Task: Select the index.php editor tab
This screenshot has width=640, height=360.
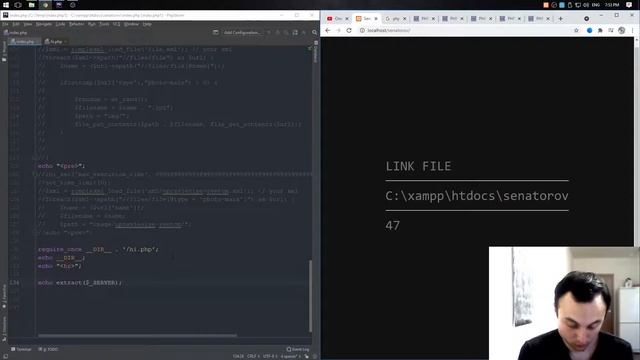Action: [24, 42]
